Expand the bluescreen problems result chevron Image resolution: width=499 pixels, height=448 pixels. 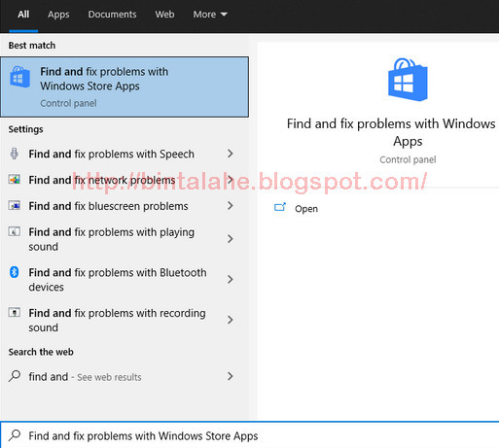(x=231, y=205)
